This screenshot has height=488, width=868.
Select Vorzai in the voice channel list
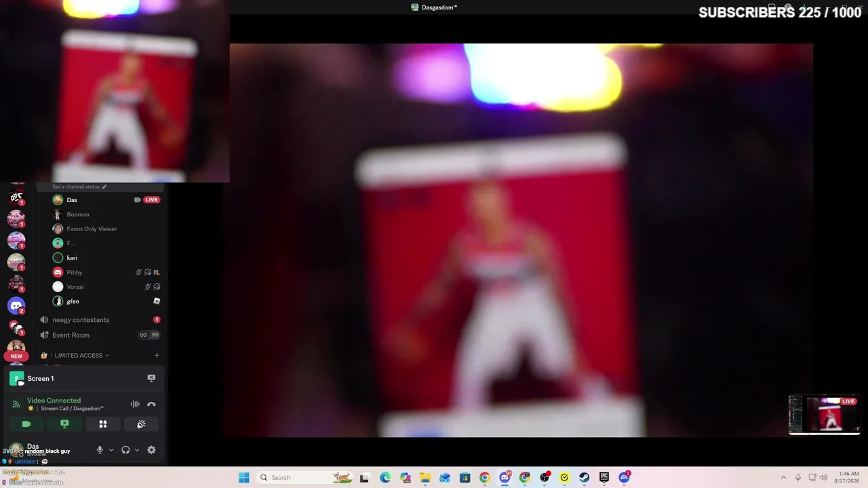tap(107, 287)
